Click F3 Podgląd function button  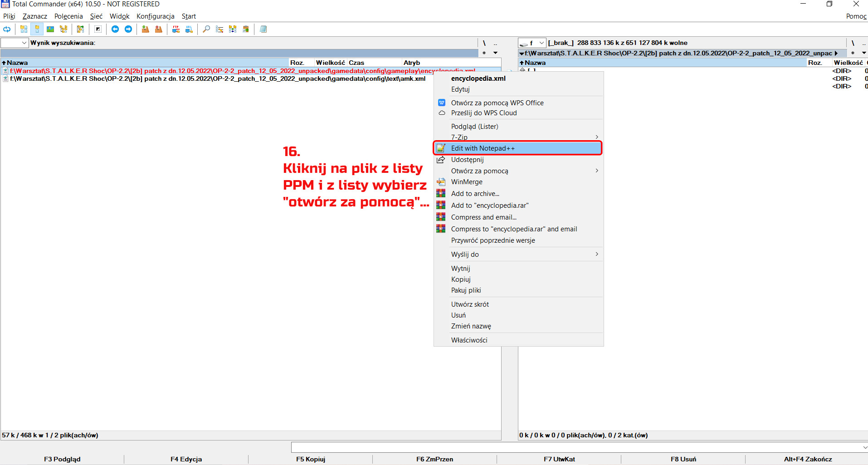(62, 459)
